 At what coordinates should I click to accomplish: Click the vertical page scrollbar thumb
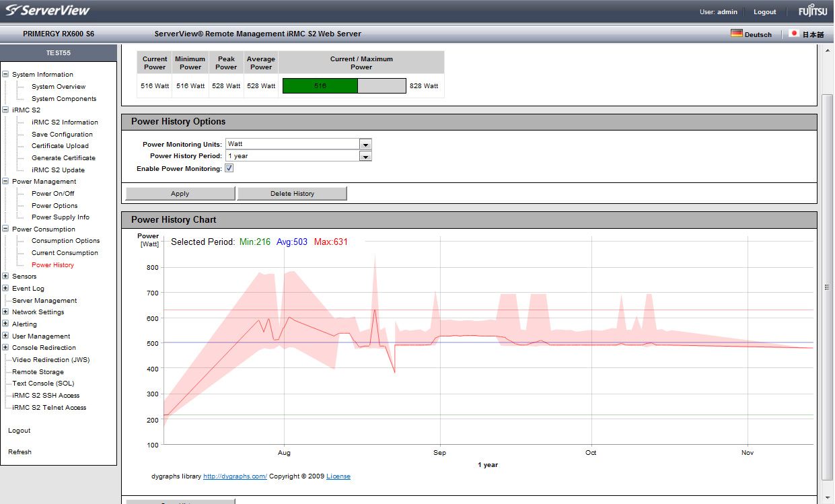point(828,286)
